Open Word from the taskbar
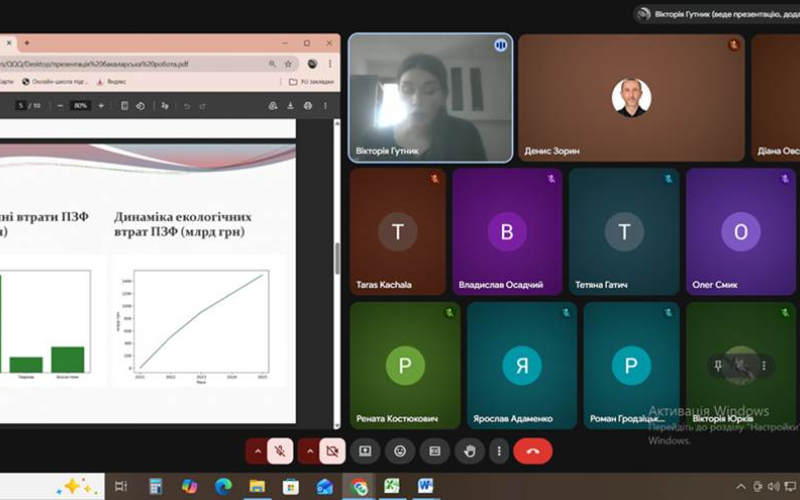Viewport: 800px width, 500px height. pyautogui.click(x=425, y=486)
